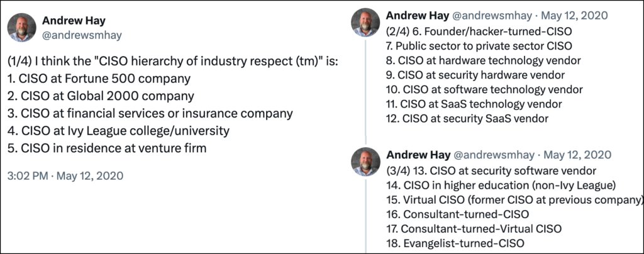Viewport: 644px width, 254px height.
Task: Click the avatar beside the (3/4) tweet
Action: (x=365, y=161)
